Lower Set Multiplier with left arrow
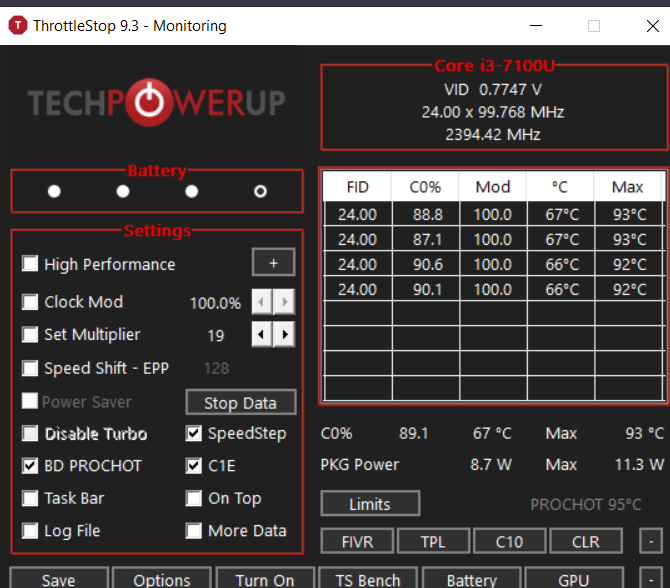The width and height of the screenshot is (670, 588). pos(262,334)
